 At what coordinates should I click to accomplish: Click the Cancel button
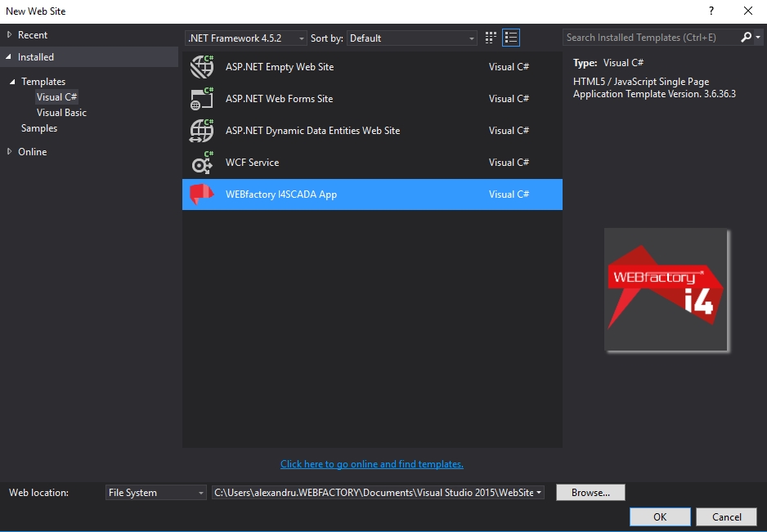point(726,516)
